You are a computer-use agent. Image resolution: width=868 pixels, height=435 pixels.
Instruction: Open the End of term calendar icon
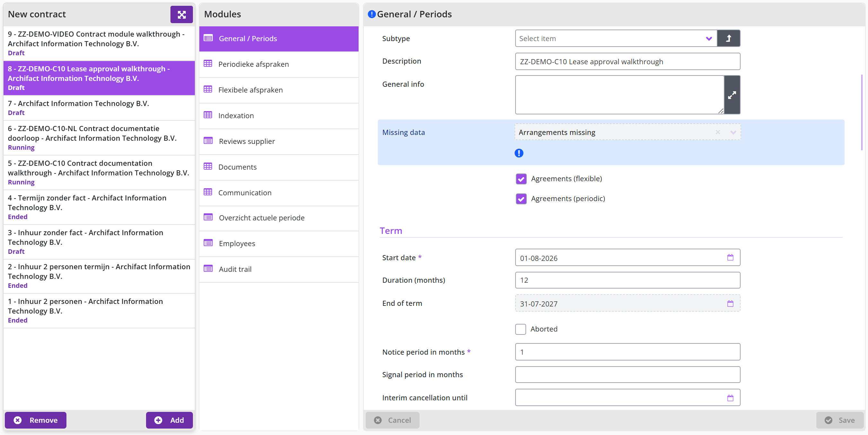pyautogui.click(x=730, y=304)
